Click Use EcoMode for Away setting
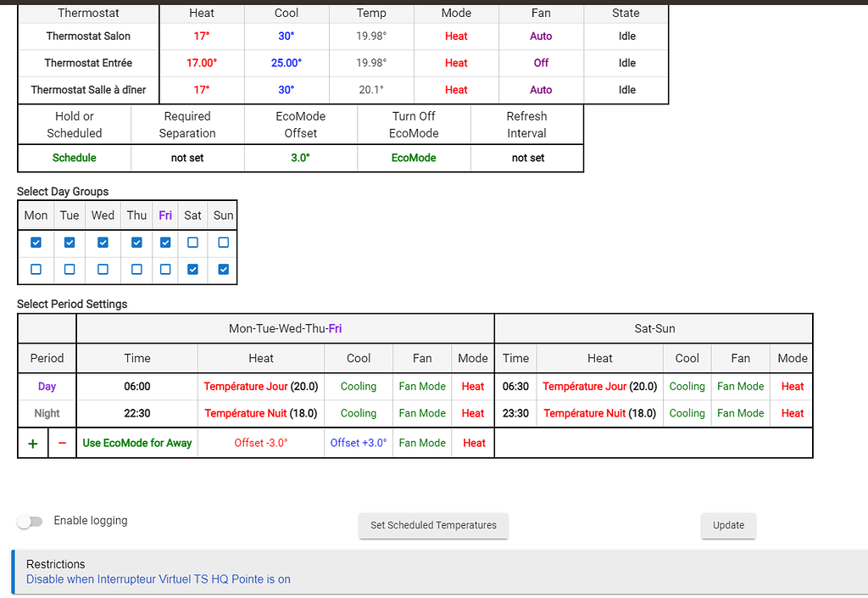This screenshot has height=598, width=868. click(136, 442)
